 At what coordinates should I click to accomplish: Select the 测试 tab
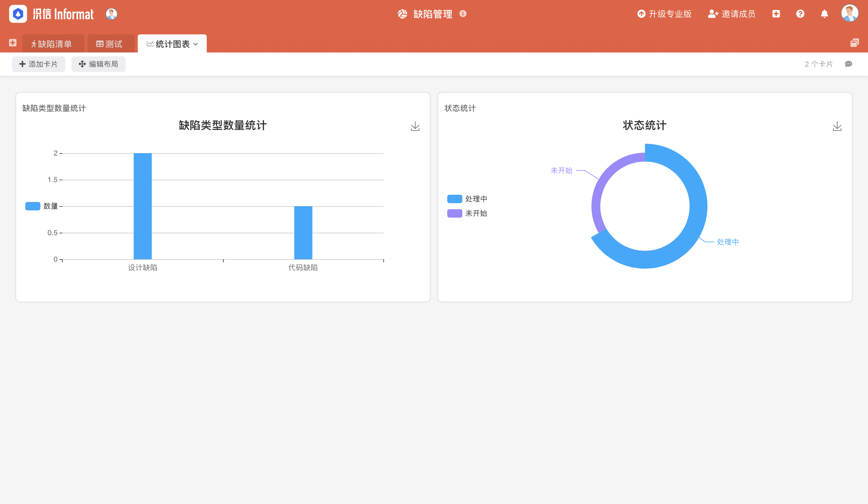109,43
